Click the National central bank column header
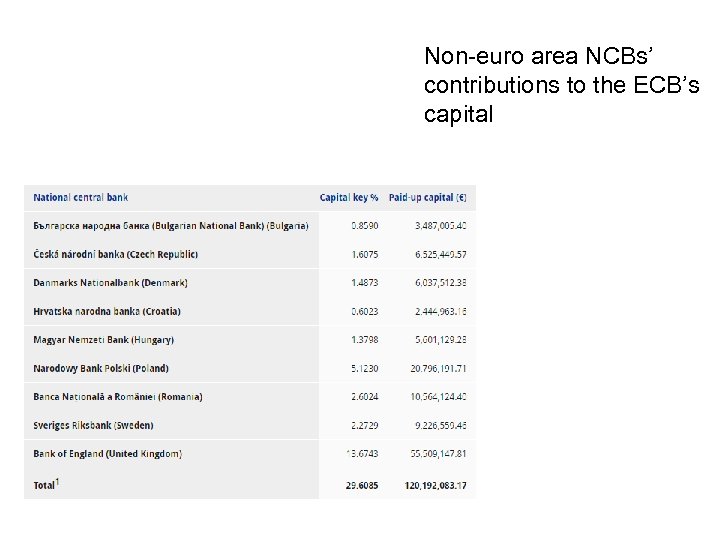Screen dimensions: 720x540 (81, 197)
